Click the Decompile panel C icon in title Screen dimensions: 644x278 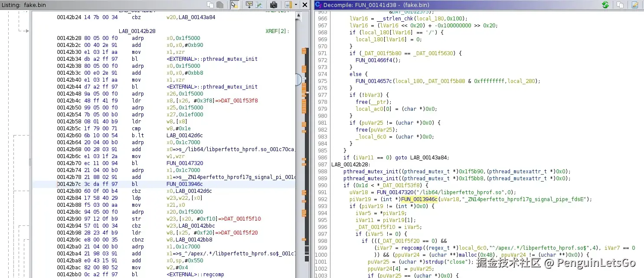point(318,5)
